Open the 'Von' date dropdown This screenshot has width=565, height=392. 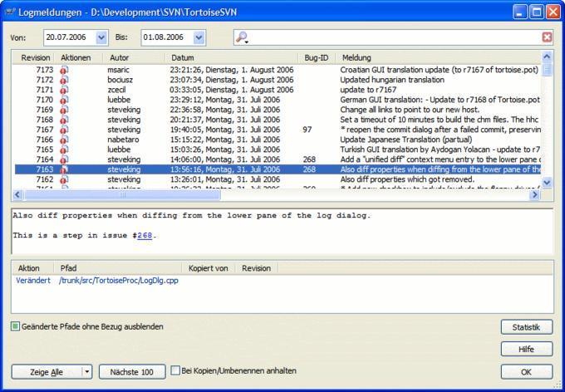101,37
